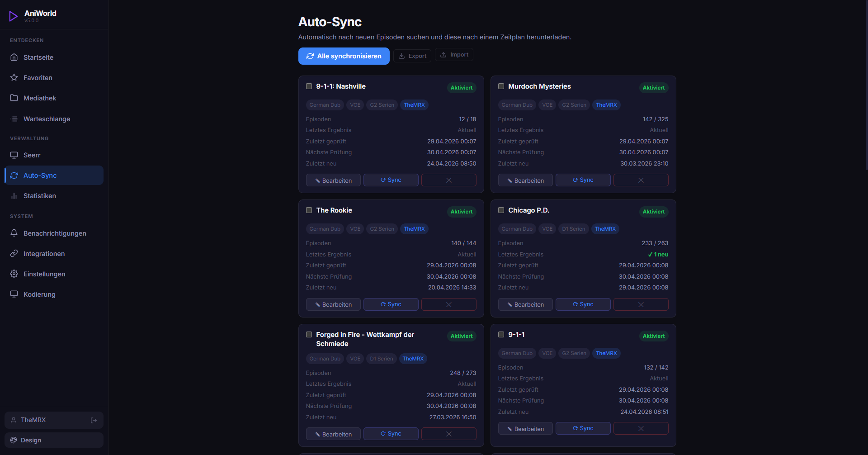Open Einstellungen via the gear icon
This screenshot has width=868, height=455.
click(14, 274)
